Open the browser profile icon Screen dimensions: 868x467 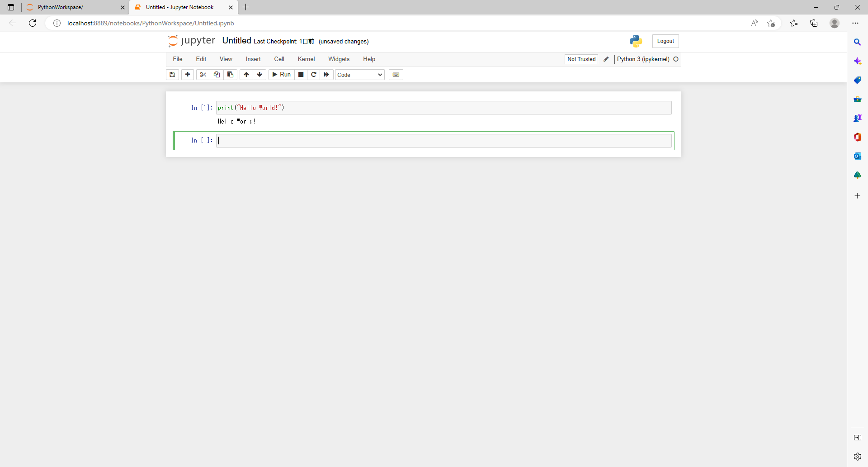point(835,23)
